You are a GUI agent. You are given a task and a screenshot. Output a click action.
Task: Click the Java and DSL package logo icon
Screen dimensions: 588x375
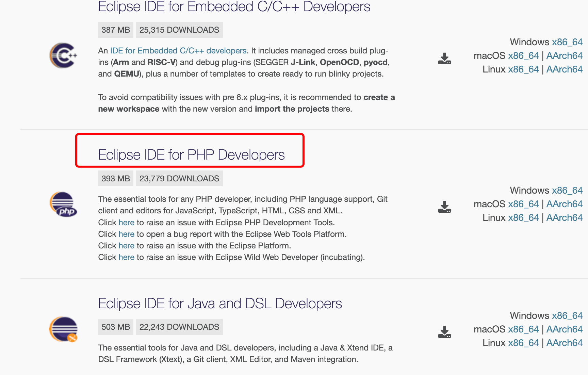click(x=63, y=329)
